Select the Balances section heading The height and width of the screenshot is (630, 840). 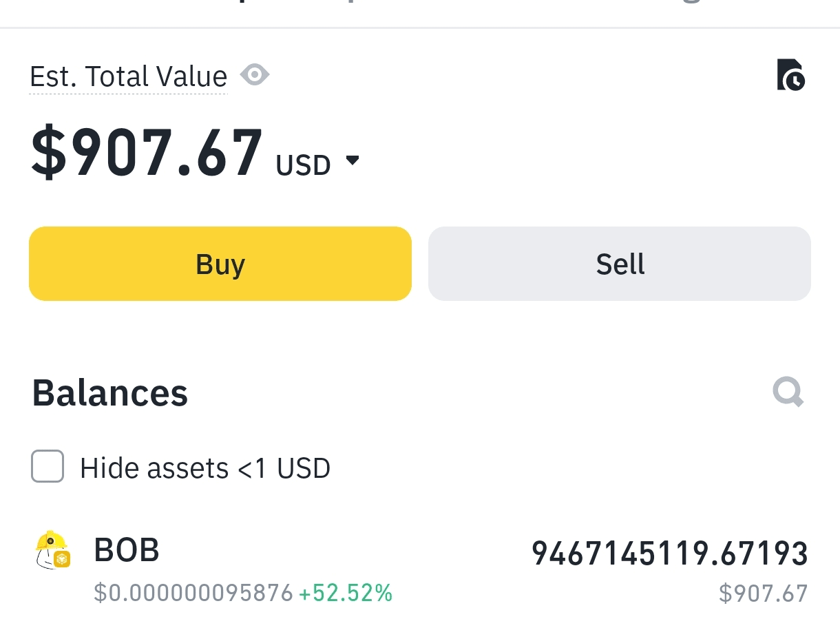[110, 393]
